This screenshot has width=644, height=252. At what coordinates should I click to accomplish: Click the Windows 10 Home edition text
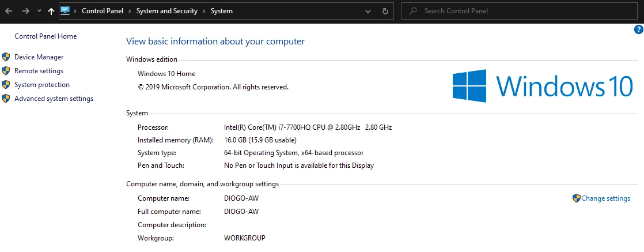(166, 74)
